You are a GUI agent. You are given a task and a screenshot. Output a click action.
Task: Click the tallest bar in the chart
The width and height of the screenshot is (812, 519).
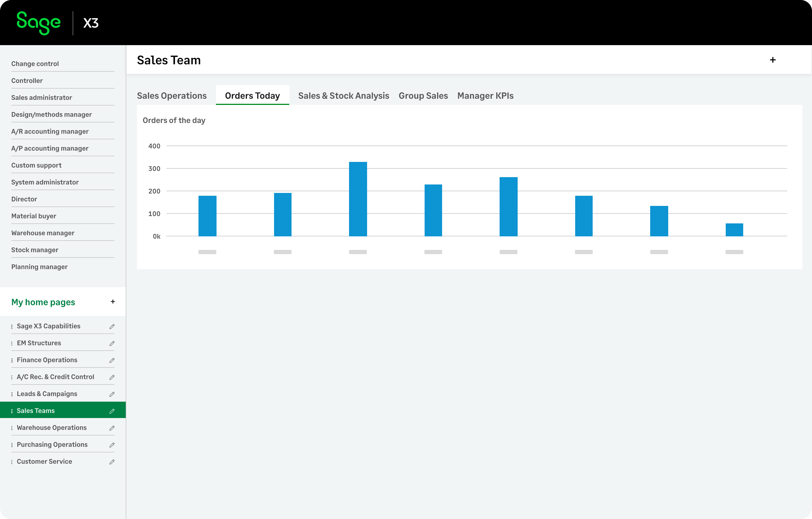pos(358,199)
